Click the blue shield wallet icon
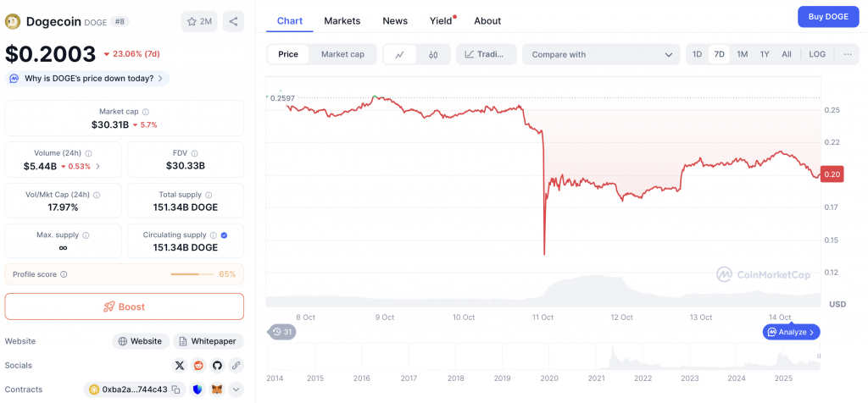This screenshot has height=403, width=868. point(198,389)
